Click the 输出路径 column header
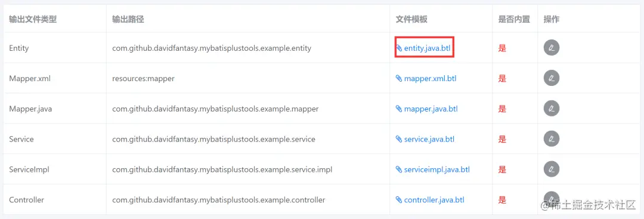This screenshot has width=644, height=219. click(x=128, y=19)
